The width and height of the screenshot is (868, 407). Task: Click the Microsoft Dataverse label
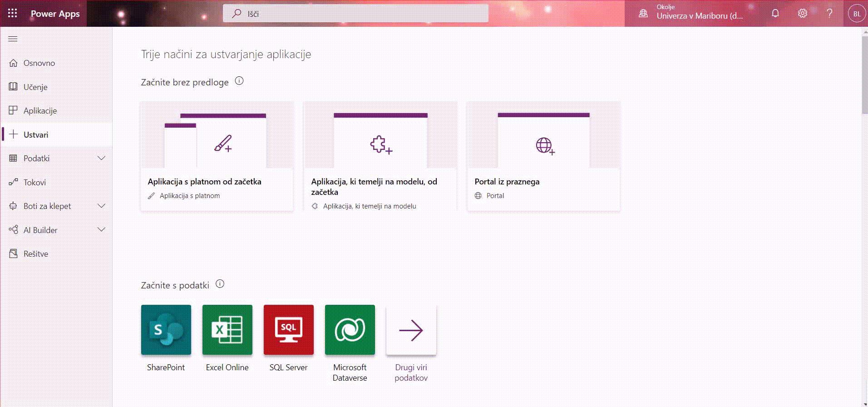pos(350,372)
